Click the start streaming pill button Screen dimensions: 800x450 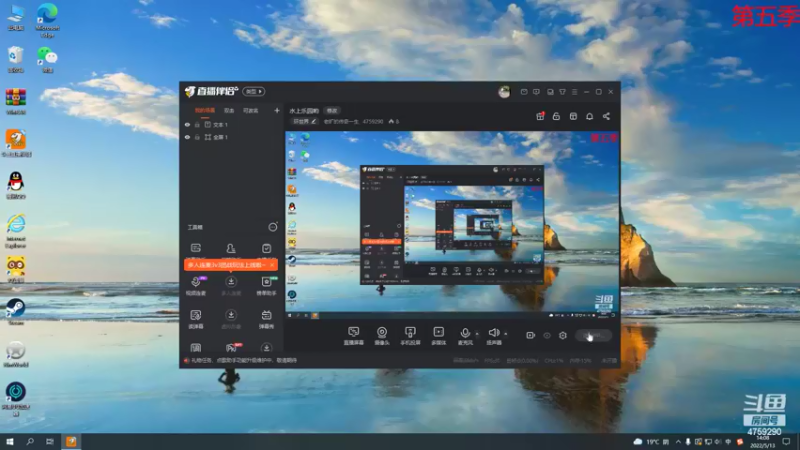(593, 335)
